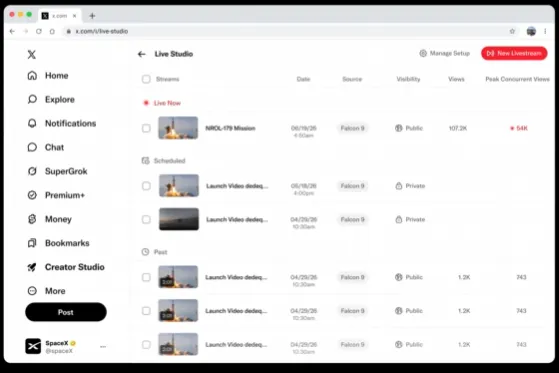Click the X logo in the sidebar
The height and width of the screenshot is (373, 559).
pos(32,55)
